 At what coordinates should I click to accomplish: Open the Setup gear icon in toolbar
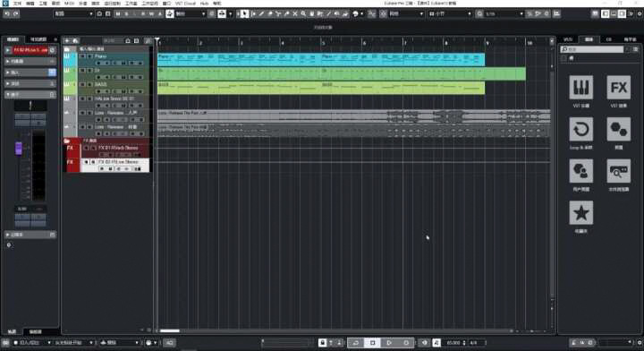point(640,13)
